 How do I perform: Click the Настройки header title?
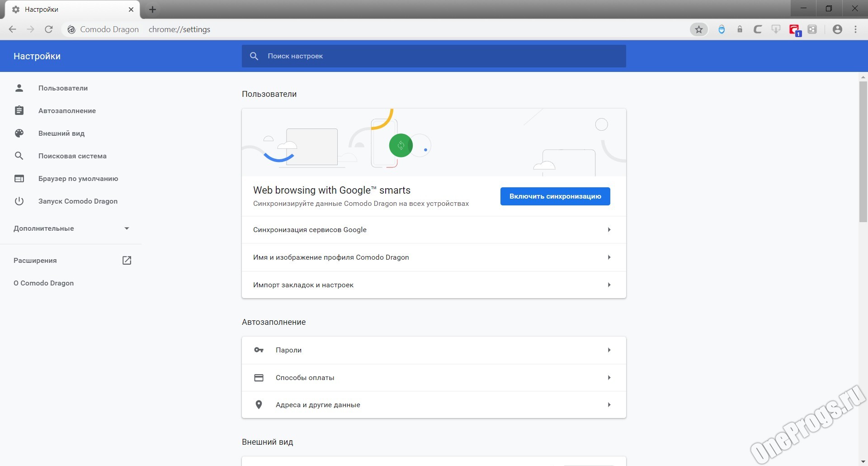click(37, 56)
